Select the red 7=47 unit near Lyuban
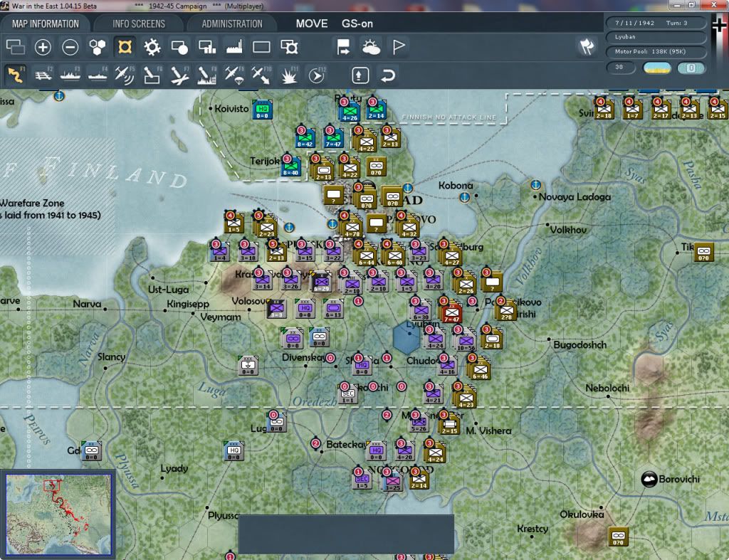Screen dimensions: 729x560 tap(451, 313)
